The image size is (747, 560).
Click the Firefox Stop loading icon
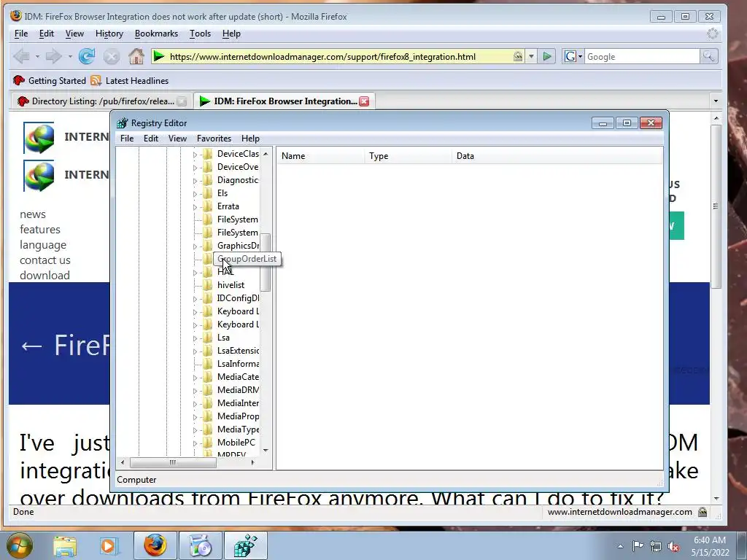point(112,57)
